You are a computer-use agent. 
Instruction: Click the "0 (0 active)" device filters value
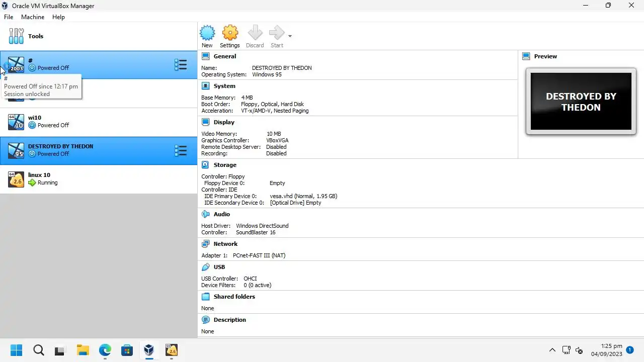[x=257, y=285]
